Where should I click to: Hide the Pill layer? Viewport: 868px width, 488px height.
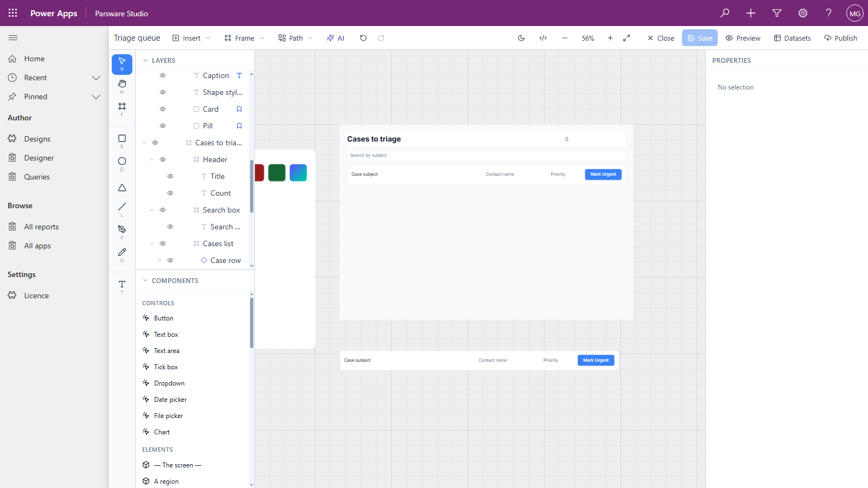point(163,126)
